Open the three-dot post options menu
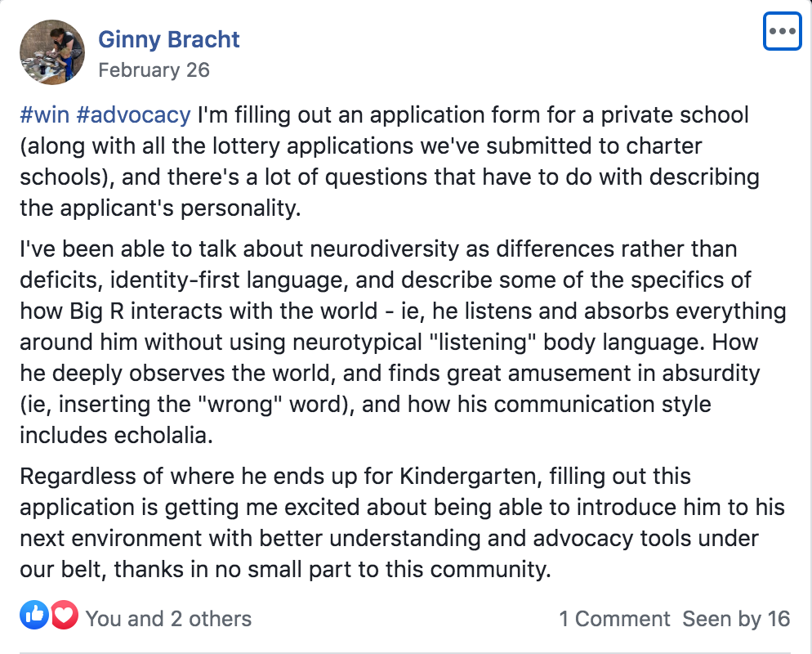 [782, 31]
